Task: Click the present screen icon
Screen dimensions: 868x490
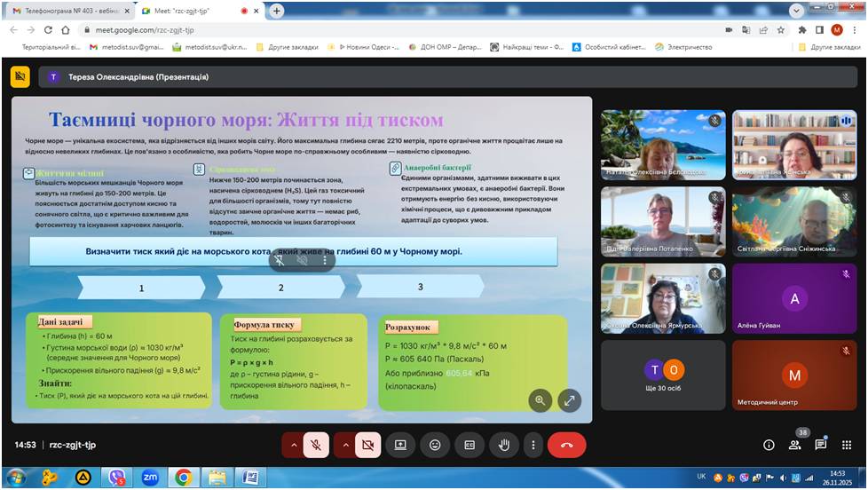Action: 400,445
